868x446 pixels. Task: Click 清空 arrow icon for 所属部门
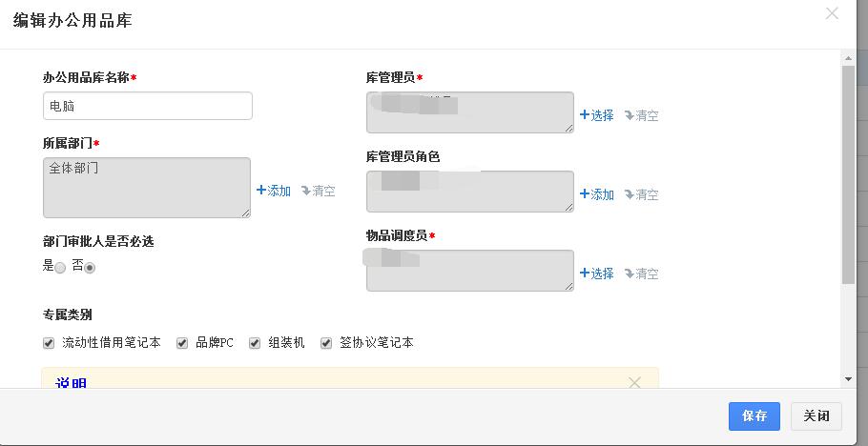point(306,191)
